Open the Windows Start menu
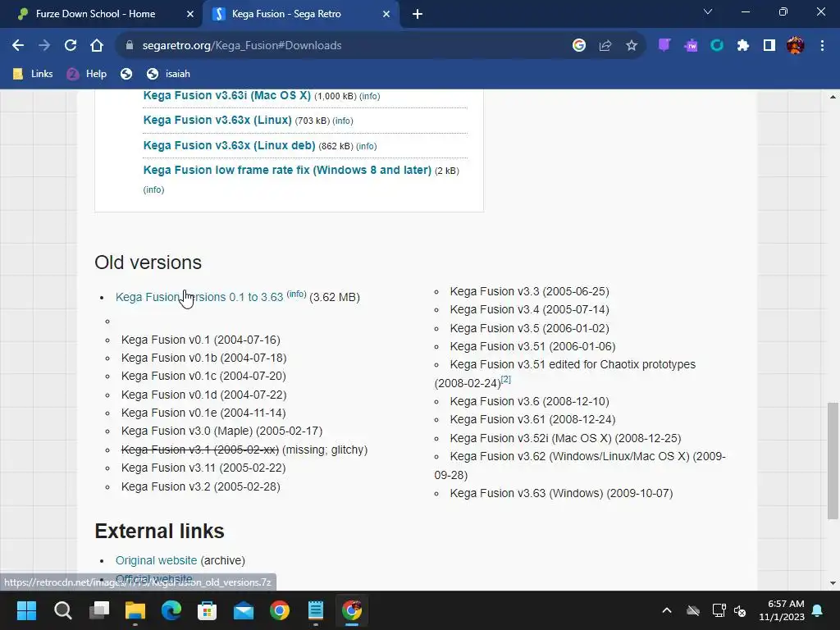The image size is (840, 630). (x=26, y=610)
